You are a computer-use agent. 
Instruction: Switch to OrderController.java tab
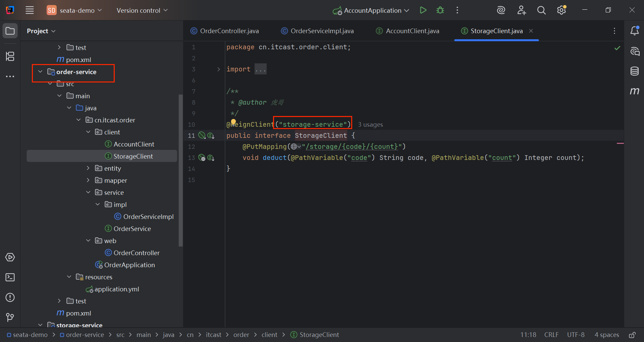[225, 31]
